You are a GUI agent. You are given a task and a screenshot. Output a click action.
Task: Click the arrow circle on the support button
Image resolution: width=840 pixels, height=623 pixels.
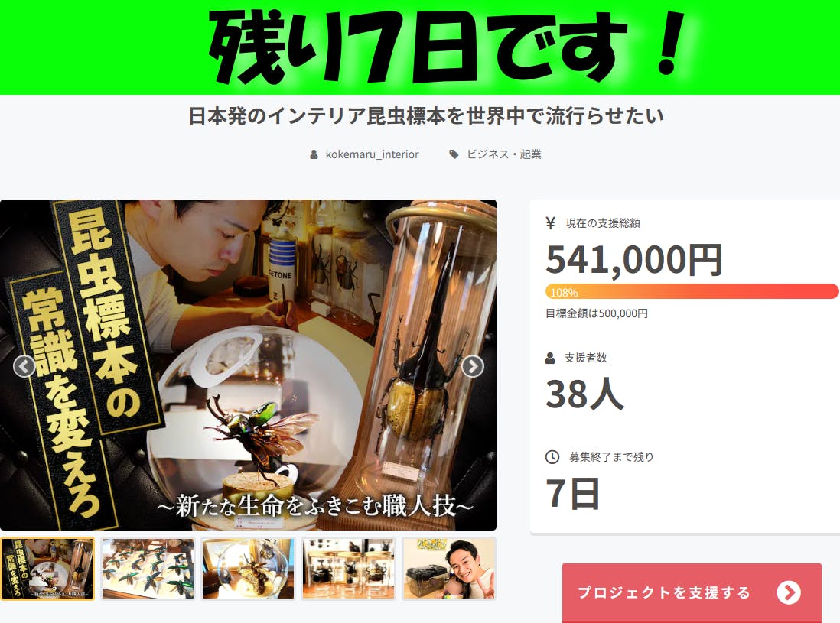point(789,592)
